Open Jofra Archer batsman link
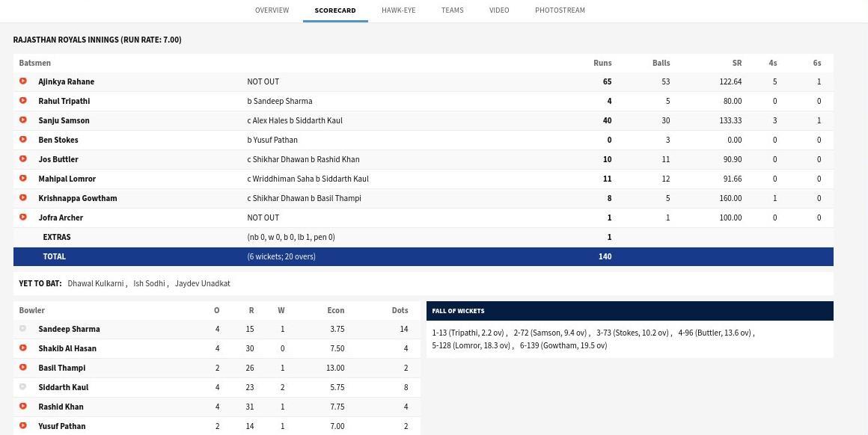Viewport: 868px width, 435px height. (61, 217)
